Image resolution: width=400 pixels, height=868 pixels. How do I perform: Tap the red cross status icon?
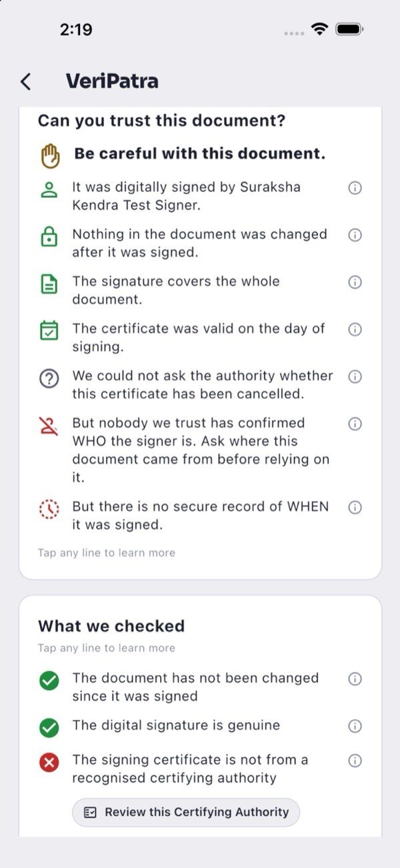49,762
